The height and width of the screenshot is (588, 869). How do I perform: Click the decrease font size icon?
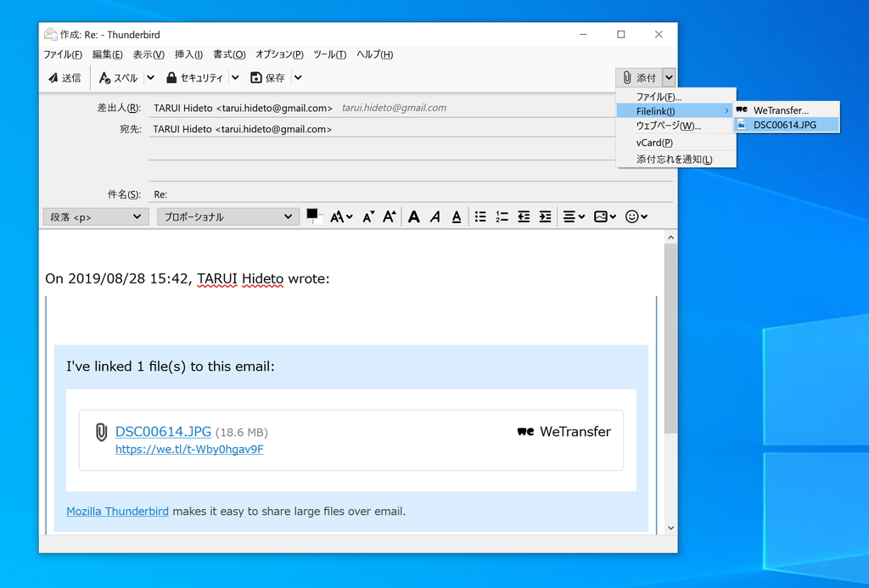point(368,216)
